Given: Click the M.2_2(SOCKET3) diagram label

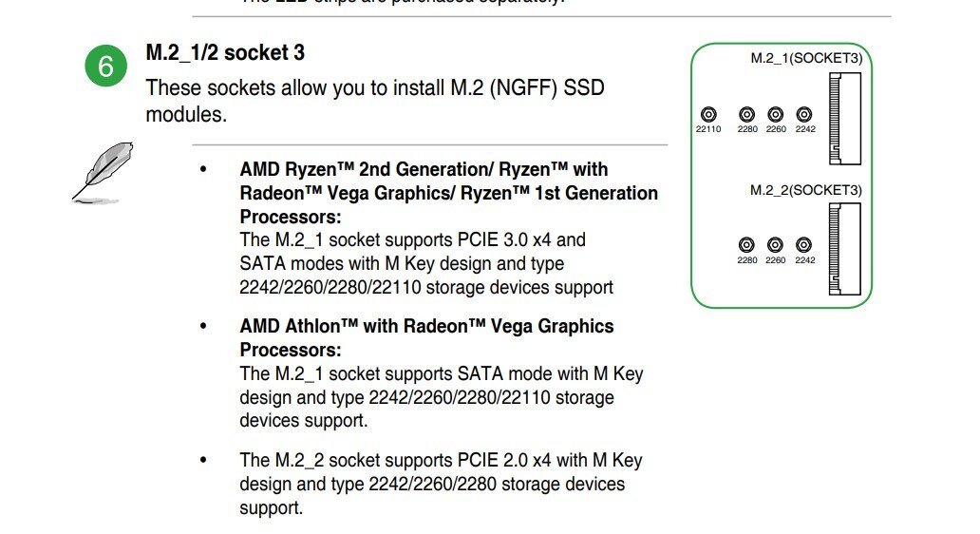Looking at the screenshot, I should point(805,190).
